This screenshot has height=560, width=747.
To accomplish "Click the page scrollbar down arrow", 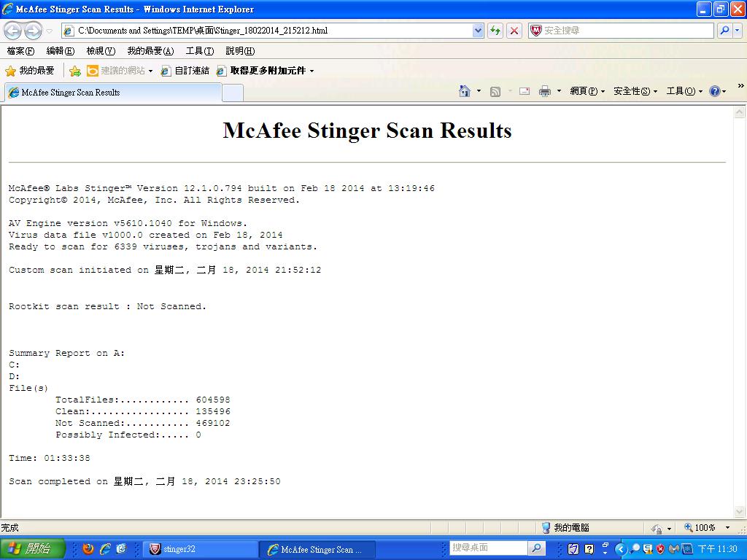I will [740, 512].
